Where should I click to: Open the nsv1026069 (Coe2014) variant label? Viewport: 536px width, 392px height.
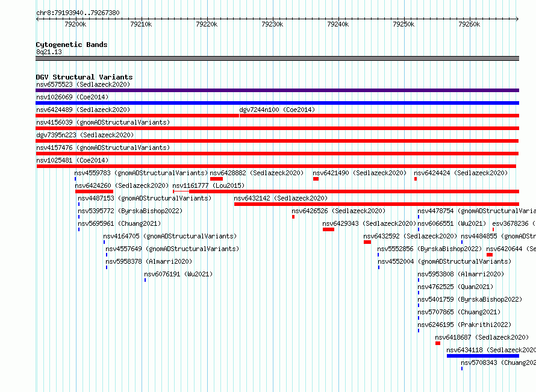(x=72, y=97)
